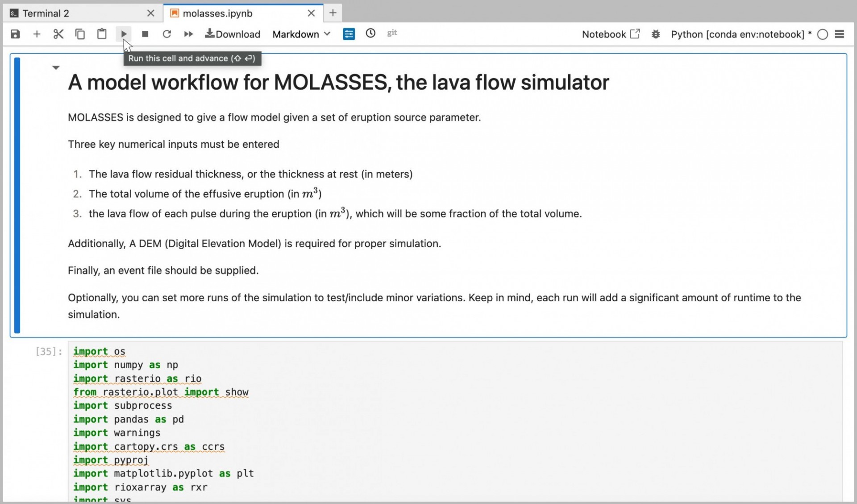857x504 pixels.
Task: Open the clock execution time icon
Action: (370, 33)
